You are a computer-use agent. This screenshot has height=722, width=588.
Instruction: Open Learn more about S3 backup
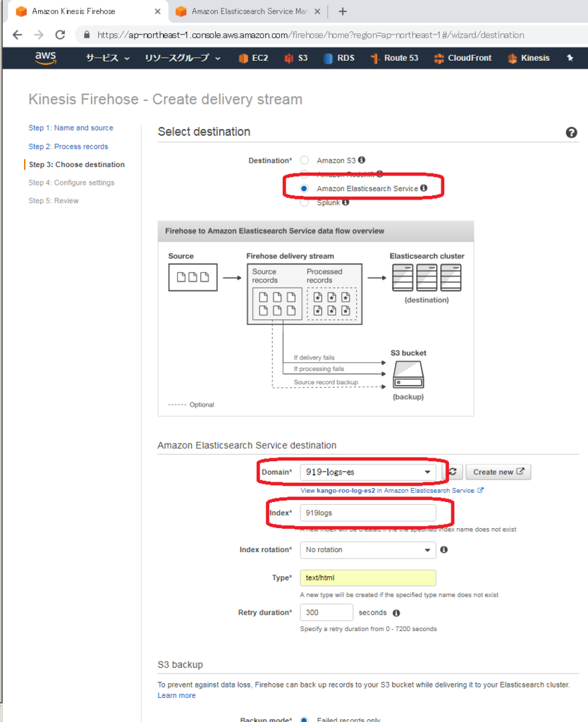pyautogui.click(x=176, y=695)
